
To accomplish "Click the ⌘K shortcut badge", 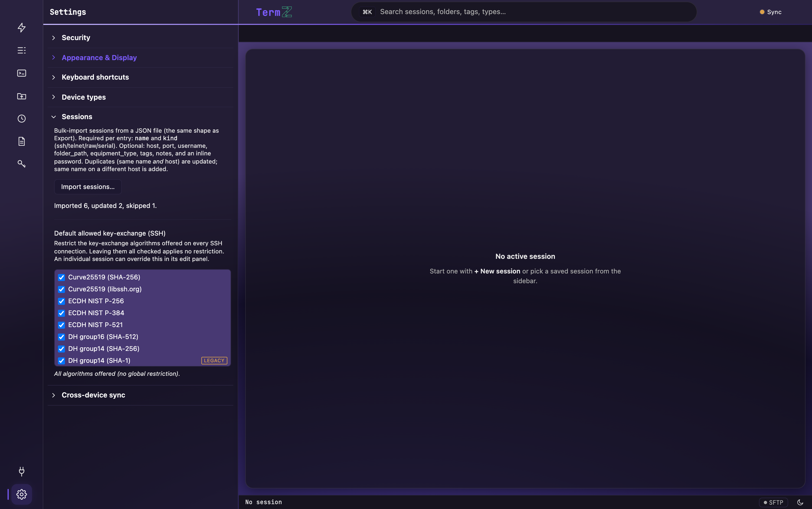I will pos(367,12).
